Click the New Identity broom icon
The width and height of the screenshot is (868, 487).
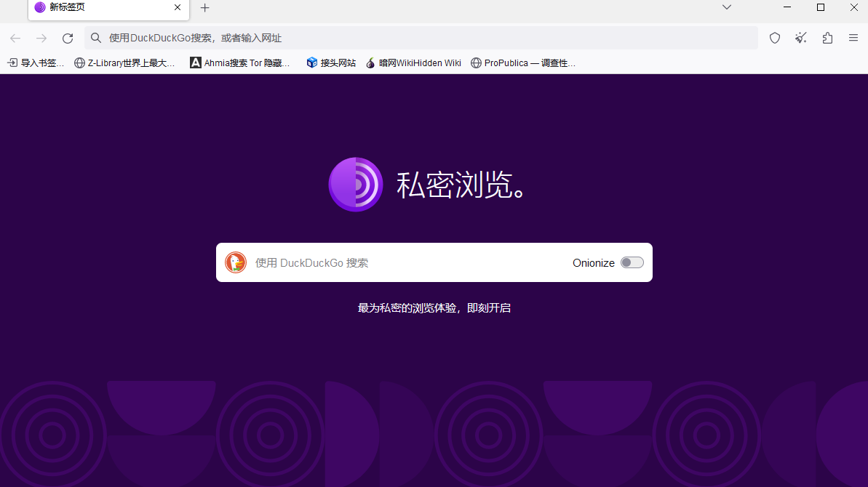coord(801,38)
